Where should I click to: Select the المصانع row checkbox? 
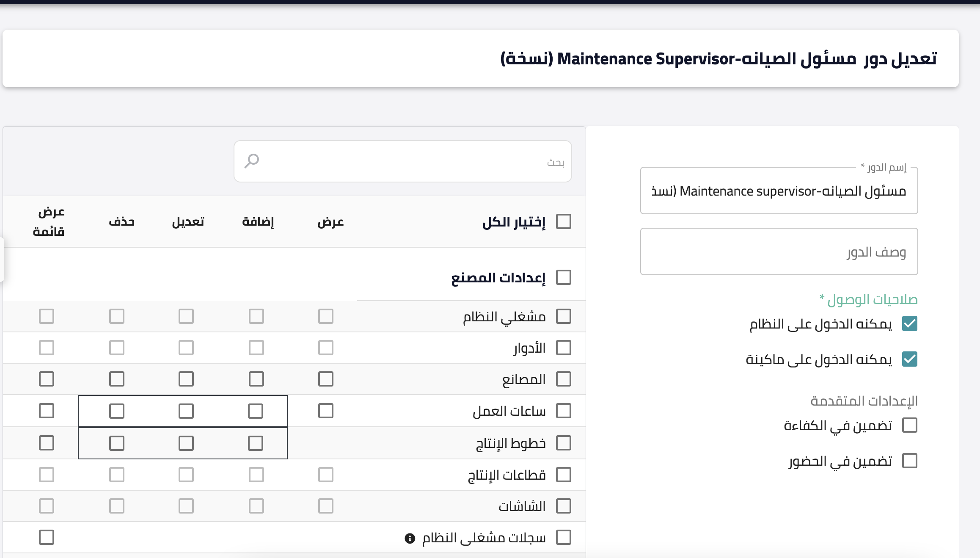(x=563, y=379)
